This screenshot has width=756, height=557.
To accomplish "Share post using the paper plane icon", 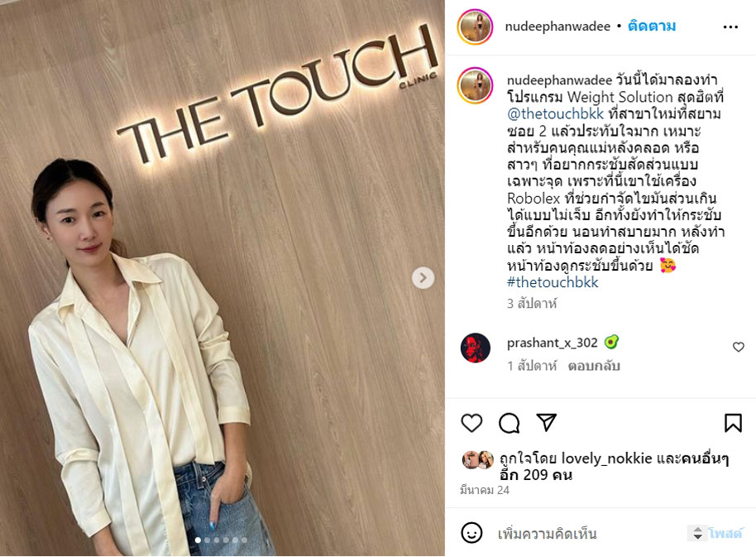I will coord(547,422).
